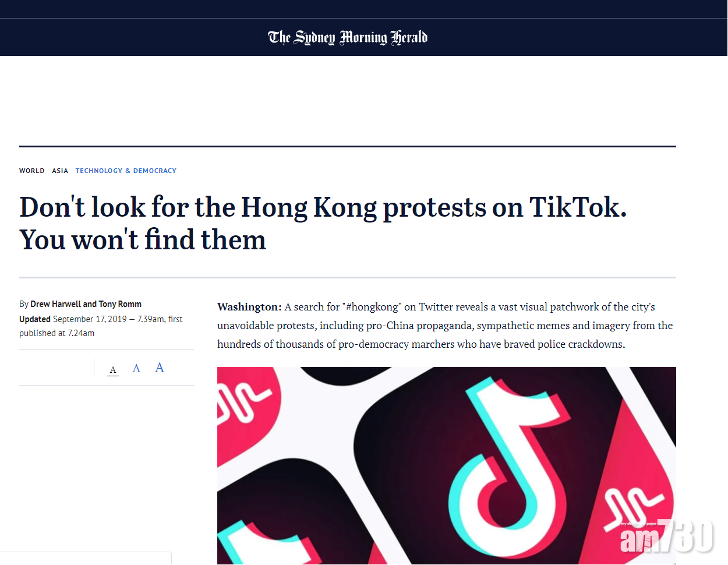The image size is (728, 565).
Task: Click the article headline about TikTok
Action: (x=323, y=223)
